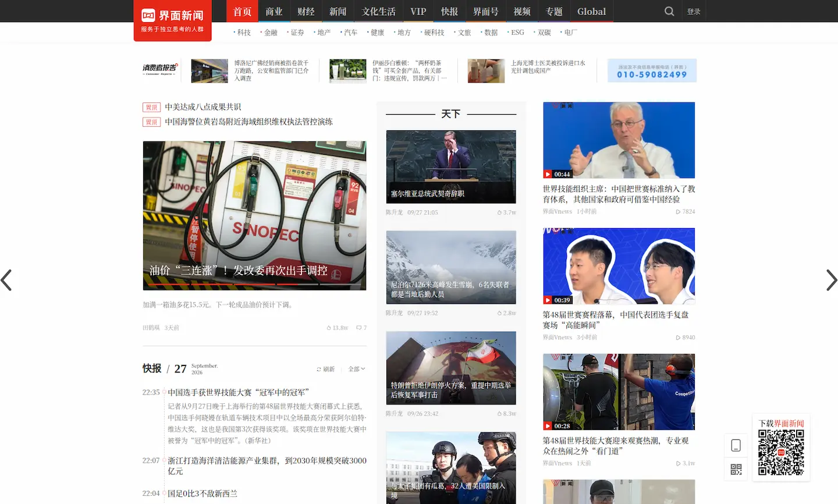Open the 上海光博士医美 promo article
Viewport: 838px width, 504px height.
point(527,70)
